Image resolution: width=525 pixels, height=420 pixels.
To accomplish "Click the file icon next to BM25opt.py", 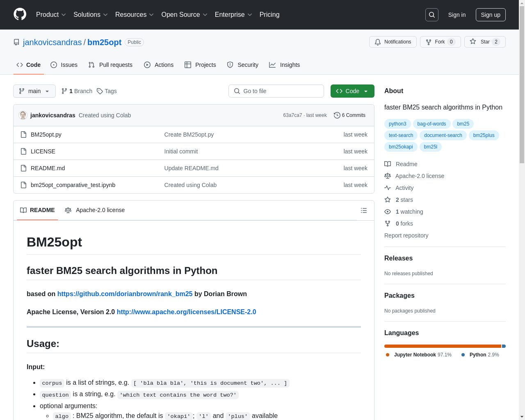I will point(24,135).
